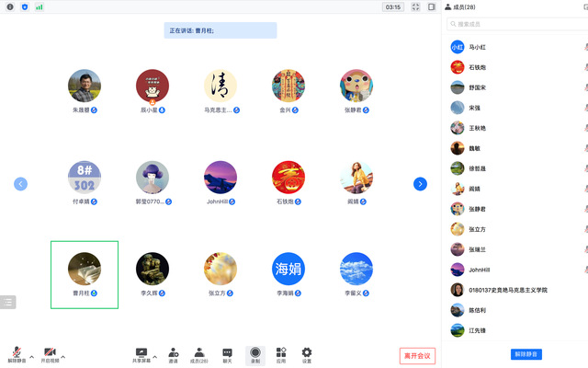Open the invite participants icon
This screenshot has height=368, width=588.
coord(174,354)
